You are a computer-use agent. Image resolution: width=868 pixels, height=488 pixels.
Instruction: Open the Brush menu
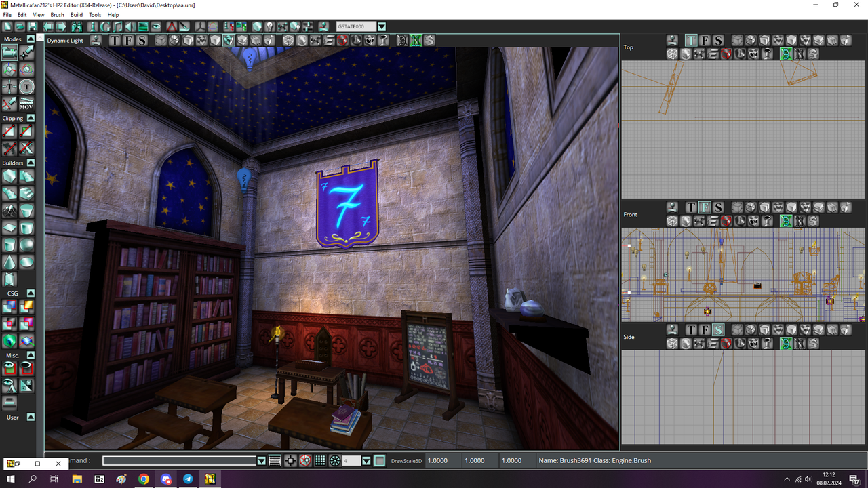(x=58, y=14)
